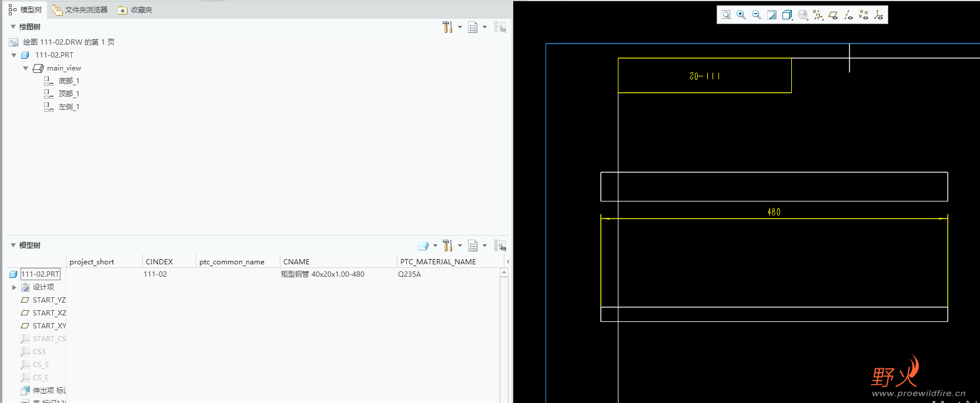Select the 480 dimension in drawing
The height and width of the screenshot is (403, 980).
click(x=774, y=212)
